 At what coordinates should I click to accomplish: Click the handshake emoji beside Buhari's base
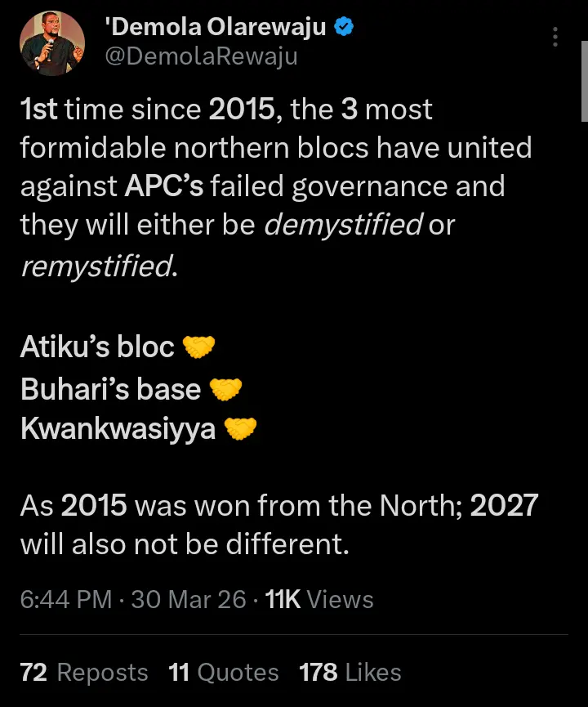(x=225, y=389)
